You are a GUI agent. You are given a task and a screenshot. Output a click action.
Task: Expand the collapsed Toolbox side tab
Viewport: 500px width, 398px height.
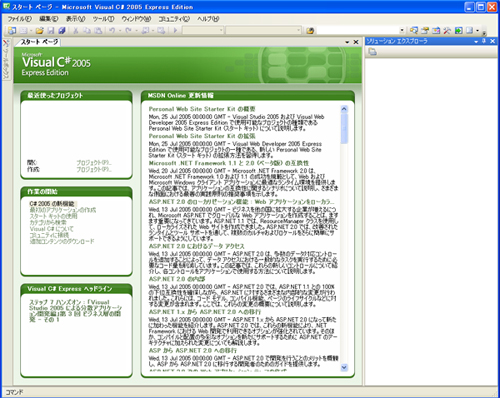click(6, 60)
